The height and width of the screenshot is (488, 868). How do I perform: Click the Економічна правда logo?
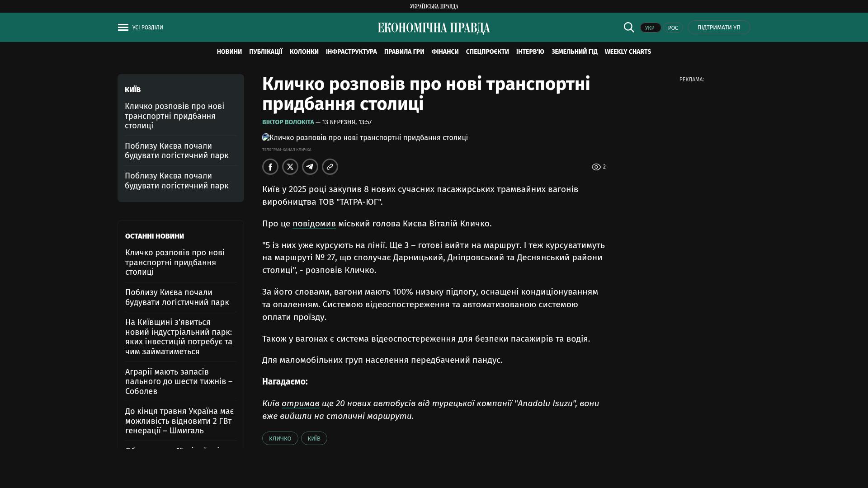434,28
